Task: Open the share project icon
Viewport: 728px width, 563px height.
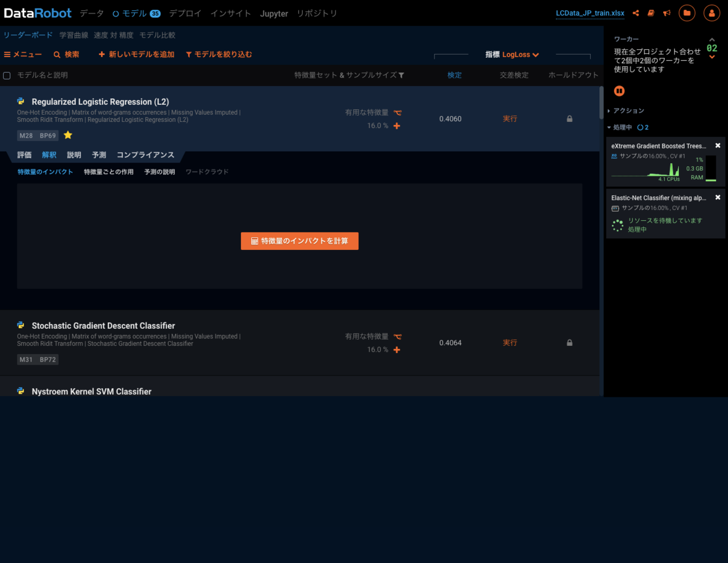Action: pyautogui.click(x=636, y=13)
